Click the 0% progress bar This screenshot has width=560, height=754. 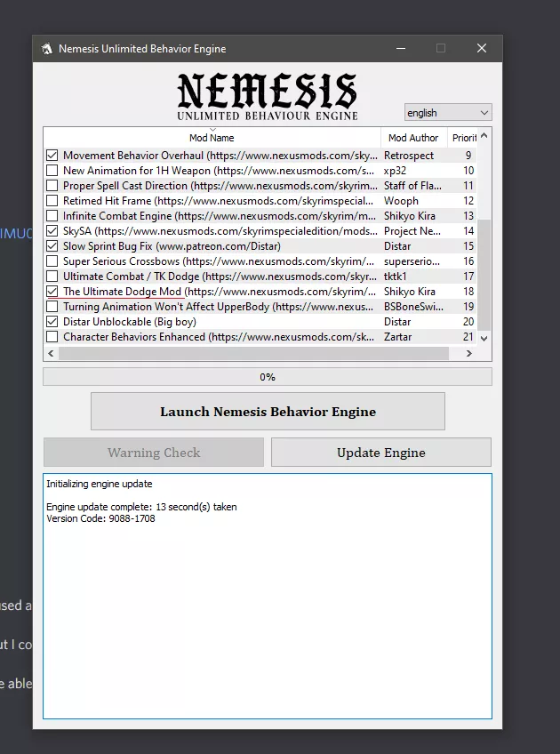[268, 377]
